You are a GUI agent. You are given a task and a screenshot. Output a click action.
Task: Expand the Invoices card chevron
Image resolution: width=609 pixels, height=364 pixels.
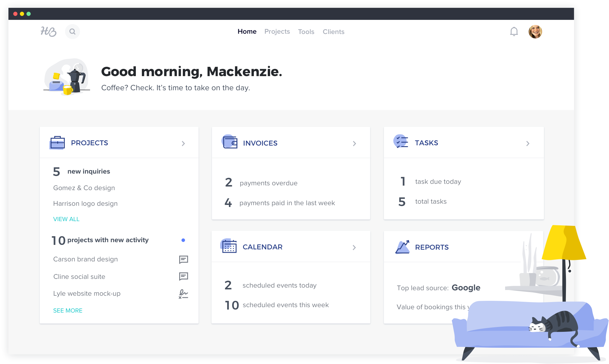tap(354, 143)
